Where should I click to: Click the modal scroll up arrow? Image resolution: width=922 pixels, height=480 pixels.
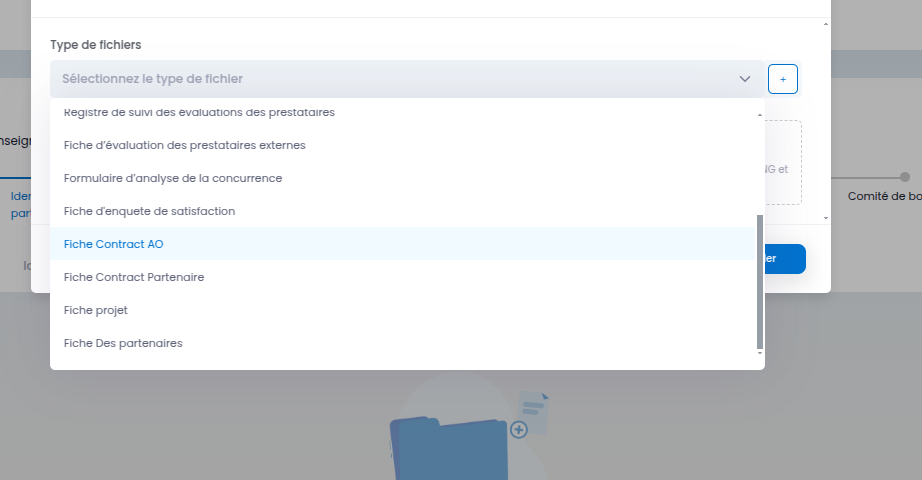click(x=826, y=24)
